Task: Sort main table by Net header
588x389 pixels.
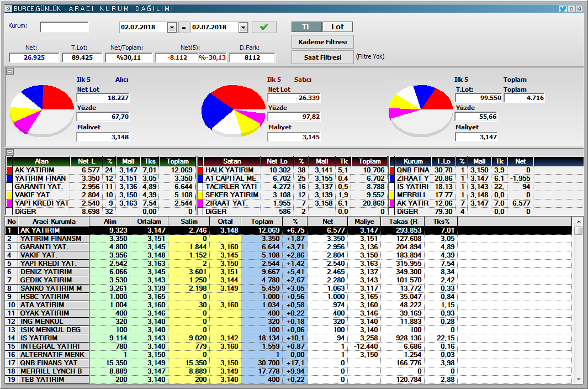Action: pos(328,222)
